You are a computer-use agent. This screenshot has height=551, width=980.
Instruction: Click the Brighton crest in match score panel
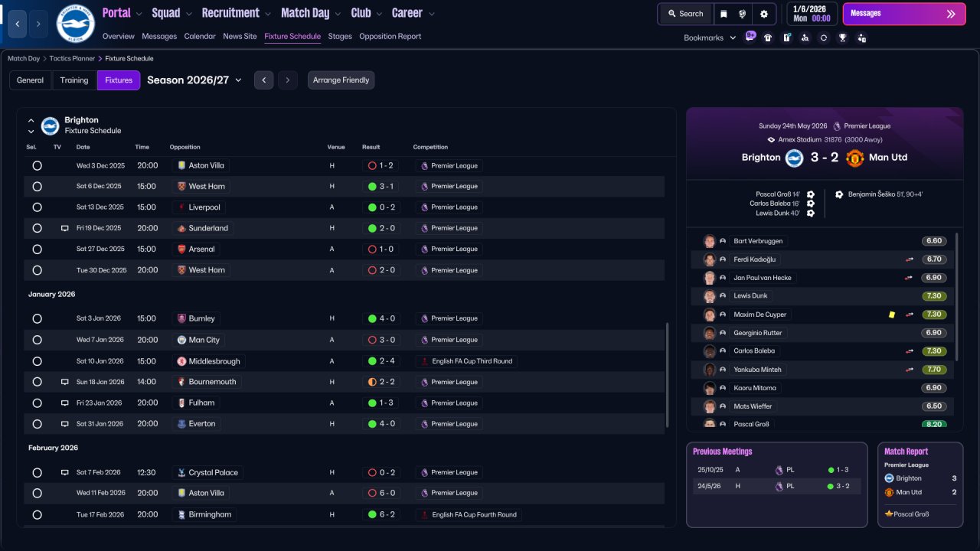click(794, 158)
